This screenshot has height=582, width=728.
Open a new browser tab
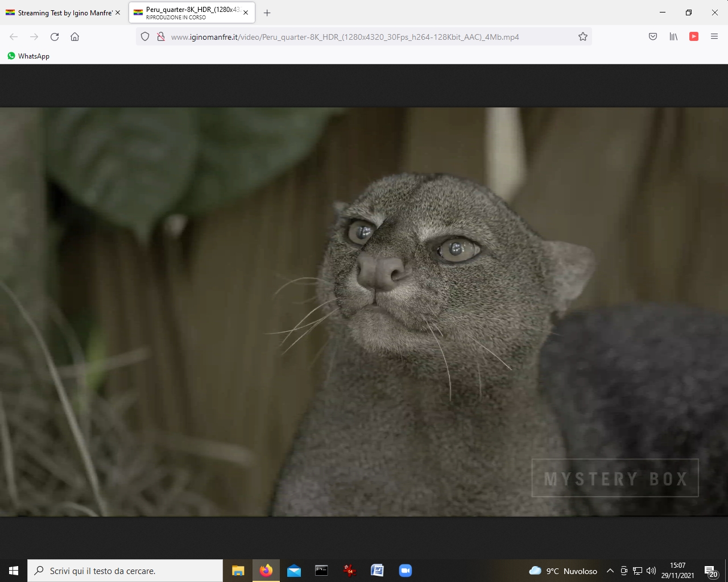pyautogui.click(x=267, y=13)
